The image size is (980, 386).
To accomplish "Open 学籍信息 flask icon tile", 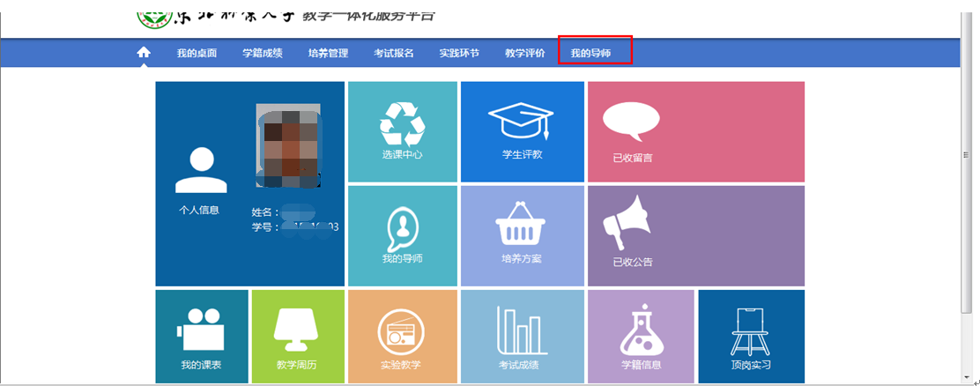I will 641,337.
